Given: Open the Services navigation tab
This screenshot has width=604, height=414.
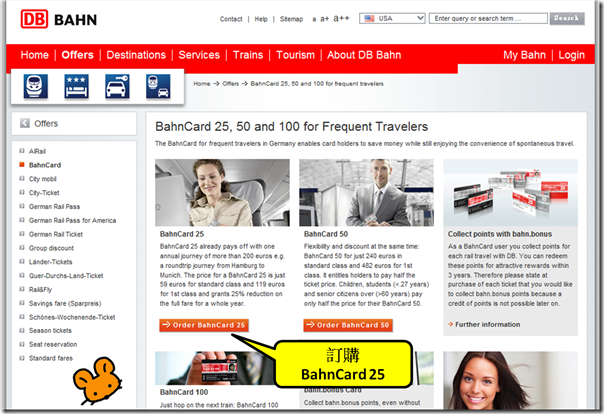Looking at the screenshot, I should (199, 55).
